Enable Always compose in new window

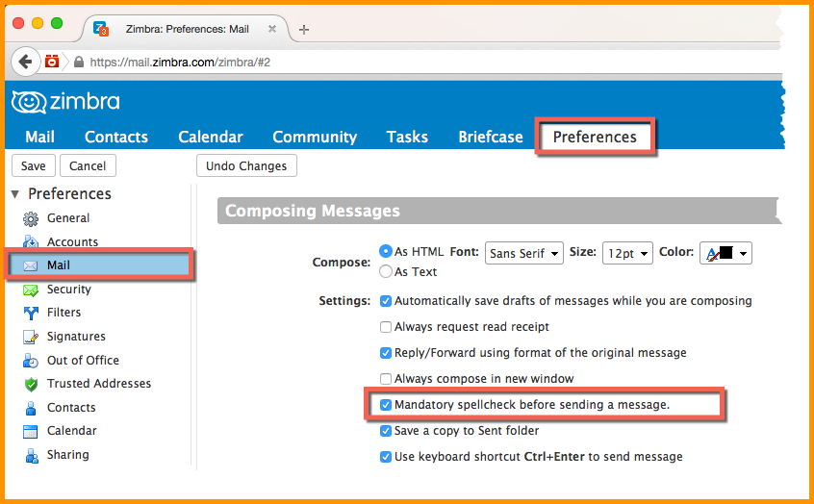pyautogui.click(x=385, y=379)
